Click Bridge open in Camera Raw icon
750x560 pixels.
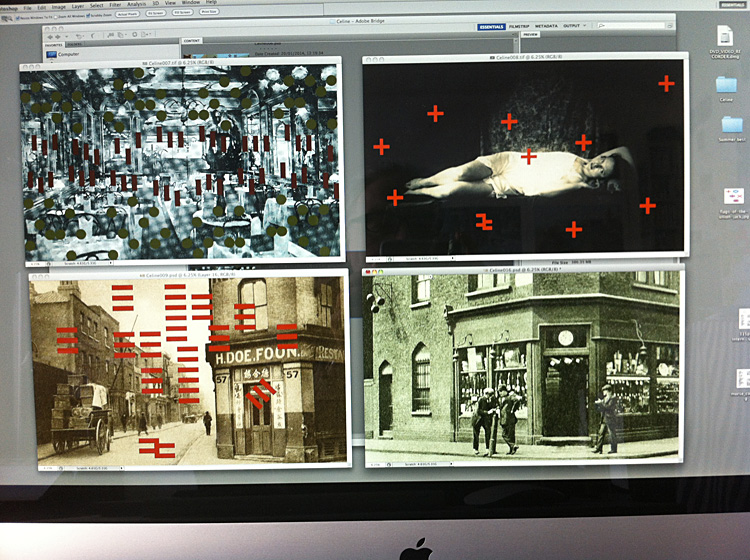[135, 34]
